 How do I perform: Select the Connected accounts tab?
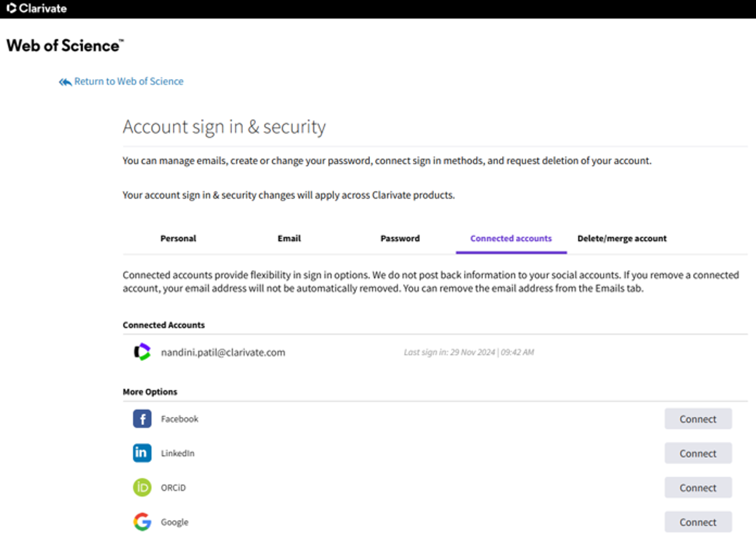[x=511, y=238]
